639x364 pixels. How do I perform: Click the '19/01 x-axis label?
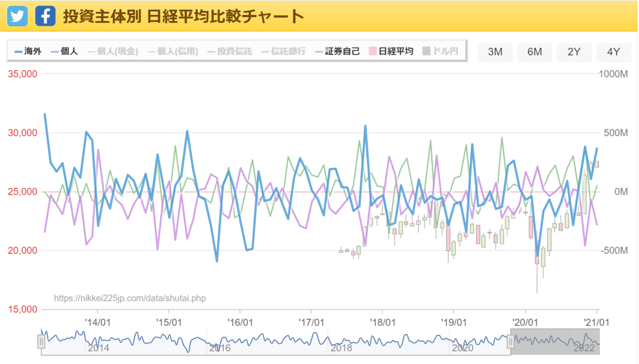454,322
